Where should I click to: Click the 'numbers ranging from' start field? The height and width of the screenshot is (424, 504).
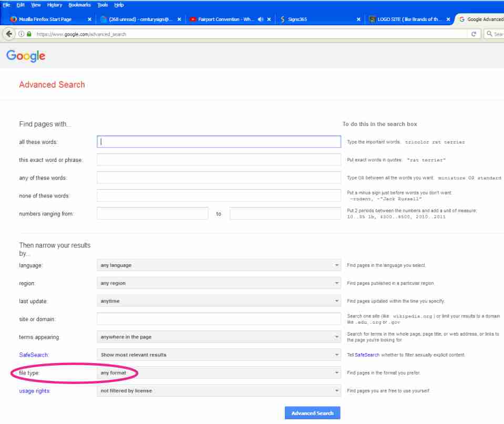[152, 214]
